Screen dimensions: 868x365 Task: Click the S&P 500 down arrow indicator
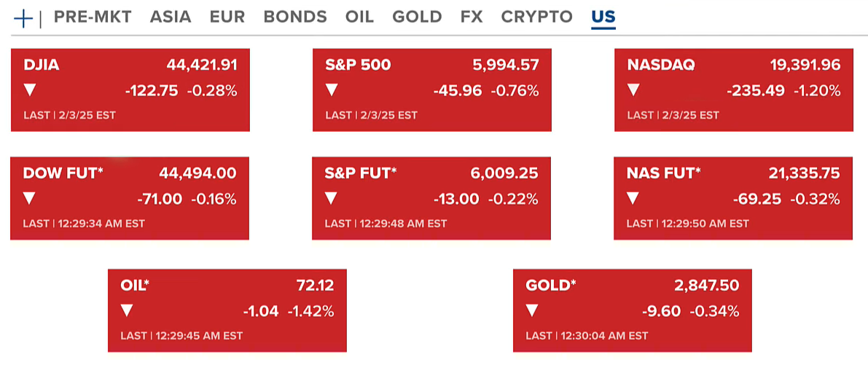332,90
